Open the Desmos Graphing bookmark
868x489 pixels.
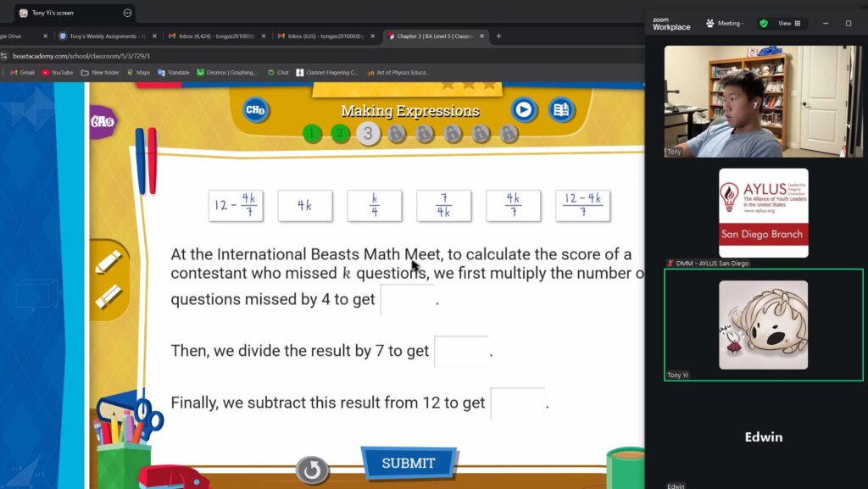(x=227, y=73)
